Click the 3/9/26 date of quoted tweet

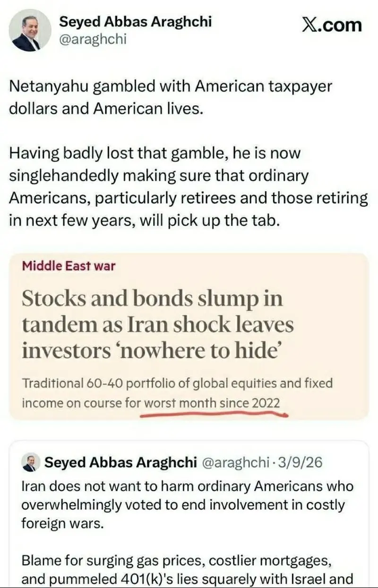click(300, 462)
